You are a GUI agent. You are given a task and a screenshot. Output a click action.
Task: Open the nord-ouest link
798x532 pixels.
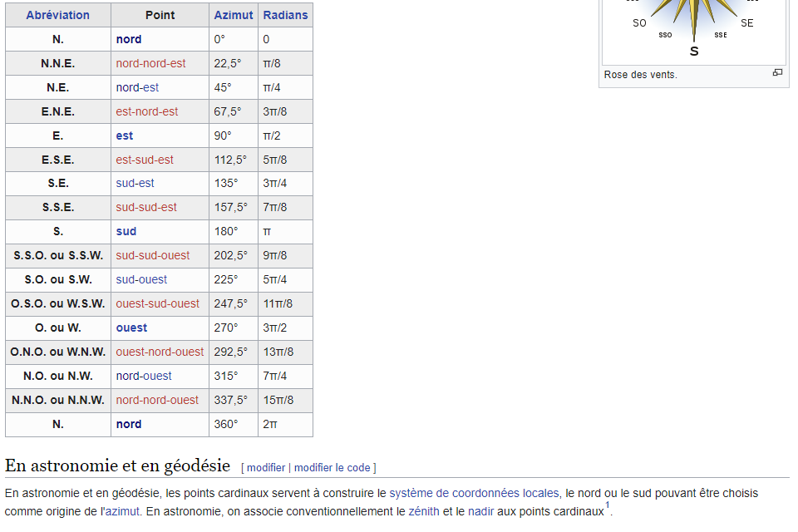click(144, 377)
